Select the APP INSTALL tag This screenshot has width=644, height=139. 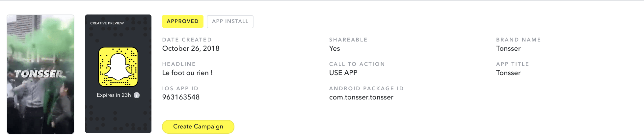(230, 21)
